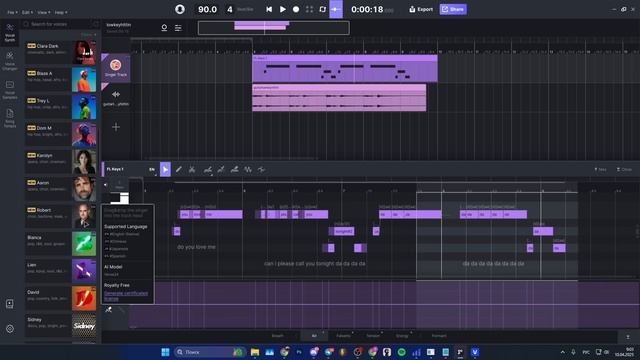Select the curve eraser tool

click(234, 169)
